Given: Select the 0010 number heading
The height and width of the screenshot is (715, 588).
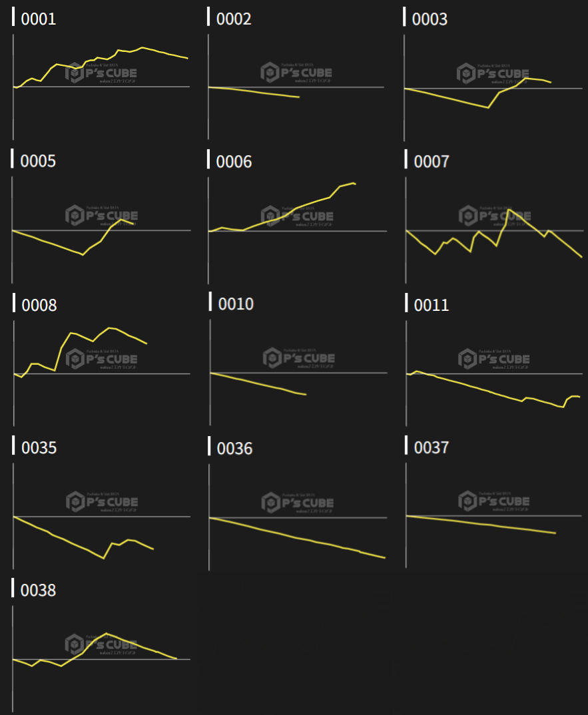Looking at the screenshot, I should point(236,304).
